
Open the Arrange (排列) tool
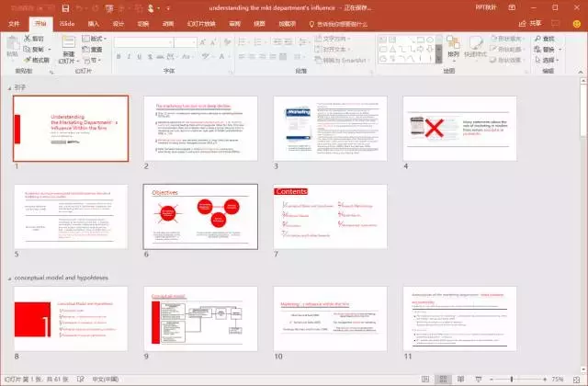[x=453, y=47]
